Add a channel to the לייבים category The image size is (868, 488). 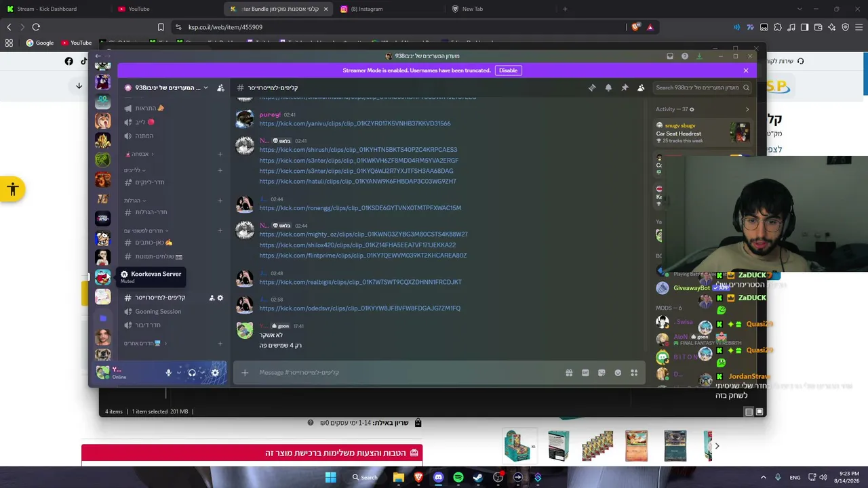click(x=220, y=170)
